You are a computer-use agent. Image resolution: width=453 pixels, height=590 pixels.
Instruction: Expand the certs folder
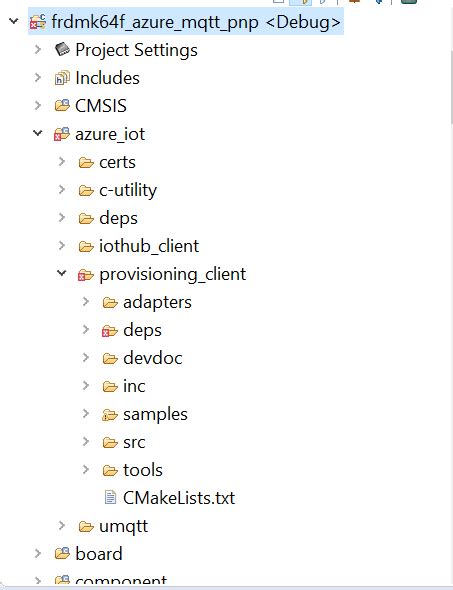pyautogui.click(x=62, y=162)
